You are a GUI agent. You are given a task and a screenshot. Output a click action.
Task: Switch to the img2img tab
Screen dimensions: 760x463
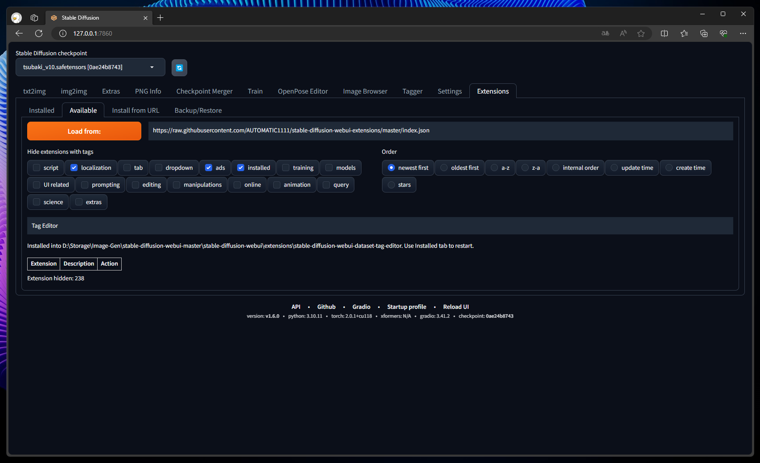point(74,91)
